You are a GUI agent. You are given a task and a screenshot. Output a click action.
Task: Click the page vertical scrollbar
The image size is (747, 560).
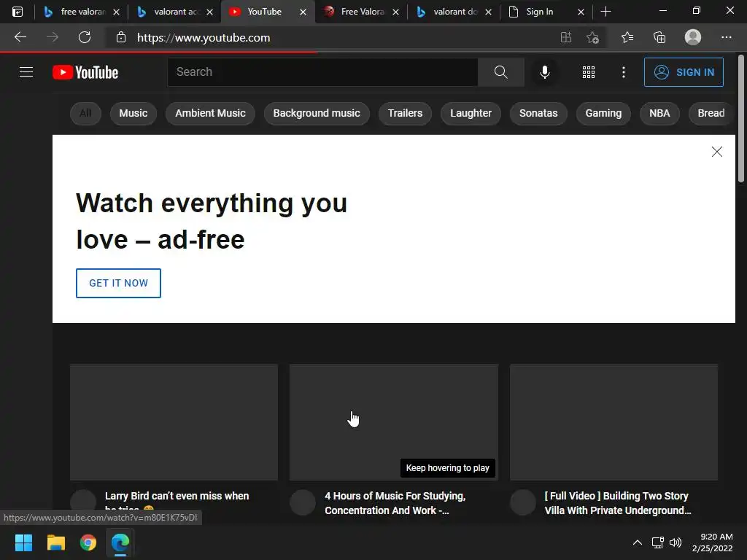pyautogui.click(x=741, y=119)
